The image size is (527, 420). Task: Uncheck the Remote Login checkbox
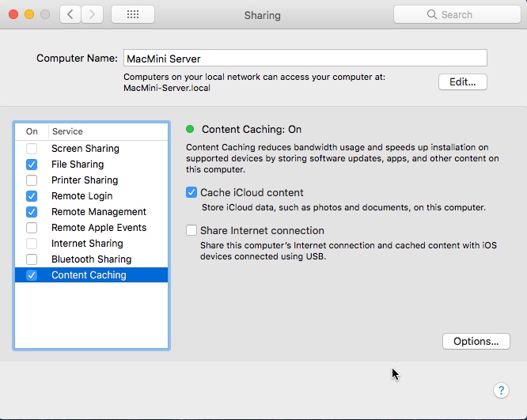tap(32, 196)
